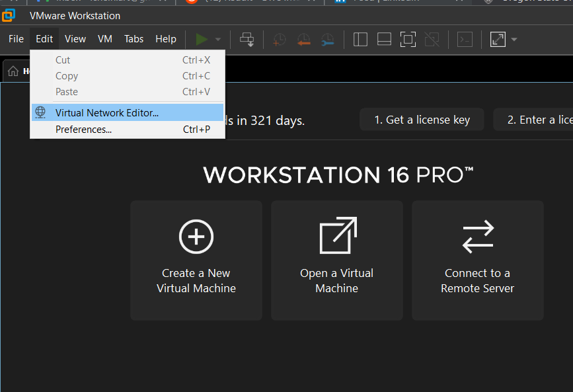Viewport: 573px width, 392px height.
Task: Click the Home tab house icon
Action: click(x=13, y=71)
